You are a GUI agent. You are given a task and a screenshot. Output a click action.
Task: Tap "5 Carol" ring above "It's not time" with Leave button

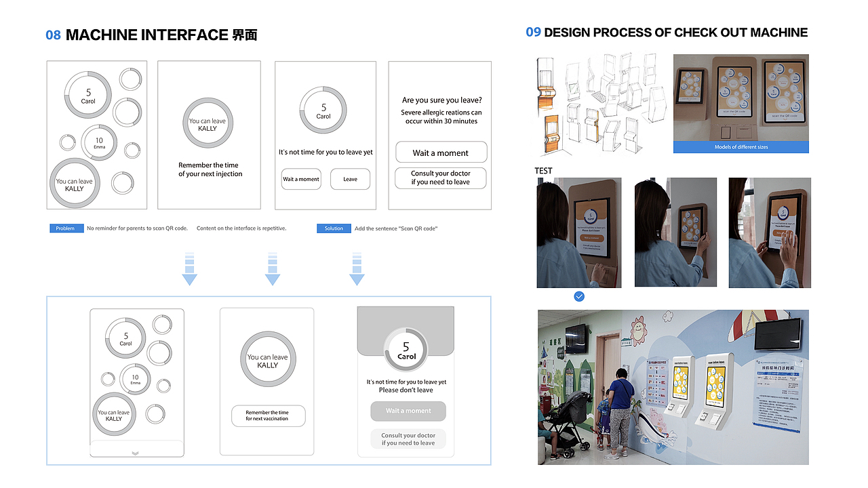tap(323, 109)
